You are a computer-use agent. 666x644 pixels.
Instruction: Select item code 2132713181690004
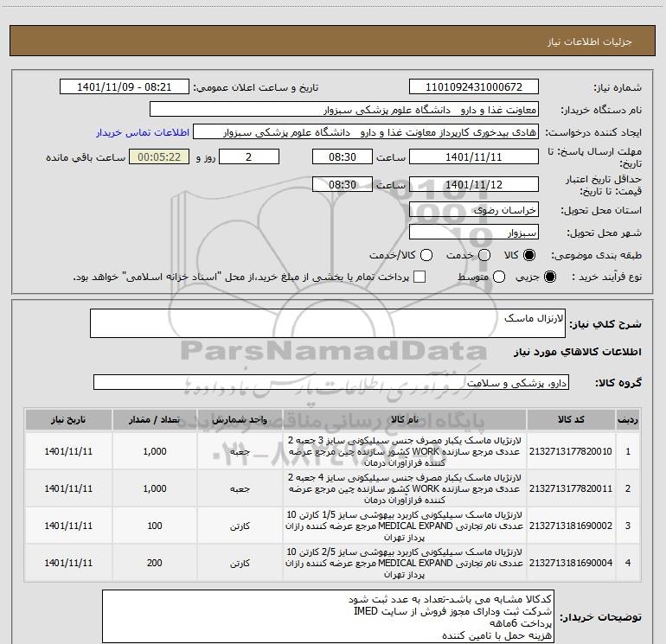pos(571,563)
